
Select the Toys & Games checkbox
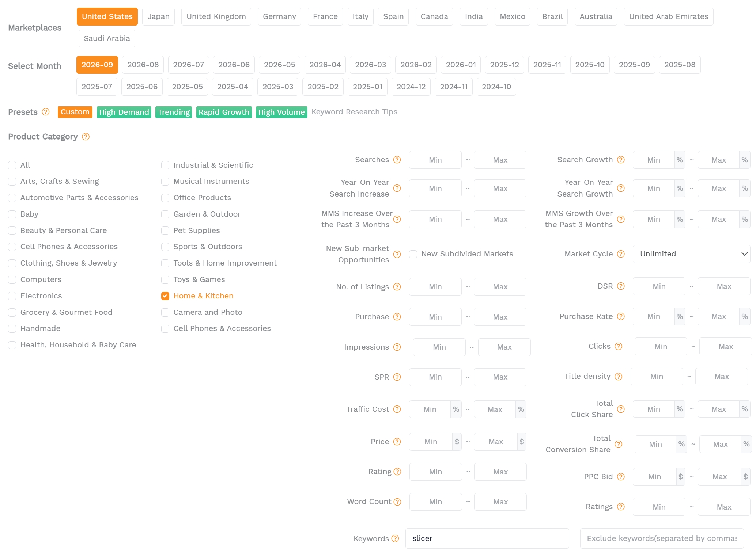(165, 280)
